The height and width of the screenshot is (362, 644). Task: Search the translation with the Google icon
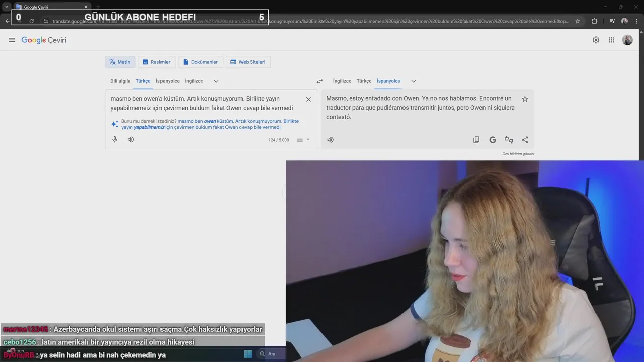coord(493,140)
